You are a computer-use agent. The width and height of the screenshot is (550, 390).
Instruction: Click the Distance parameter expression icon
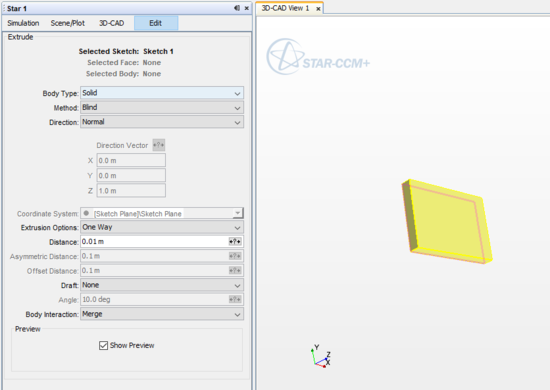click(235, 242)
